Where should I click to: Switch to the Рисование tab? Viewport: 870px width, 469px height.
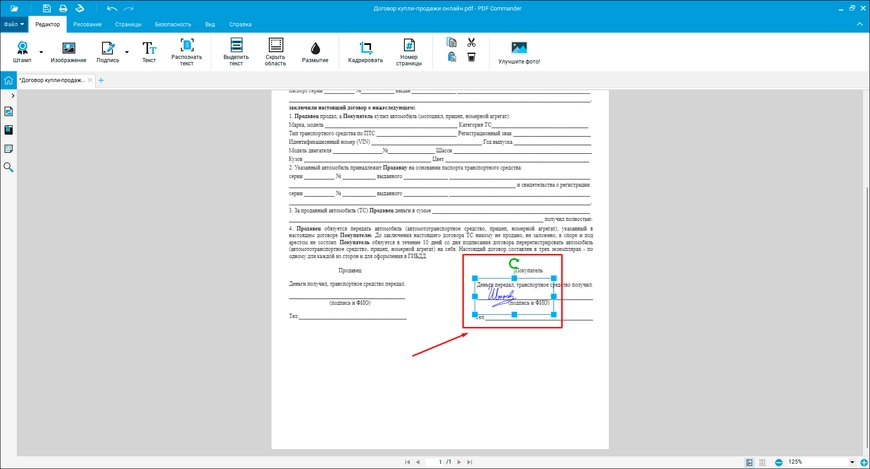(x=88, y=24)
